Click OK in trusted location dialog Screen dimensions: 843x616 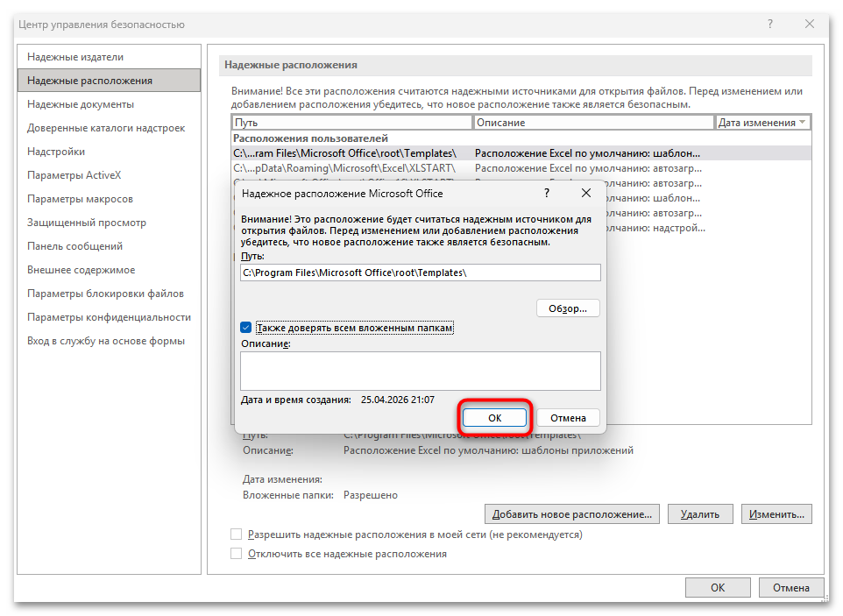click(494, 418)
